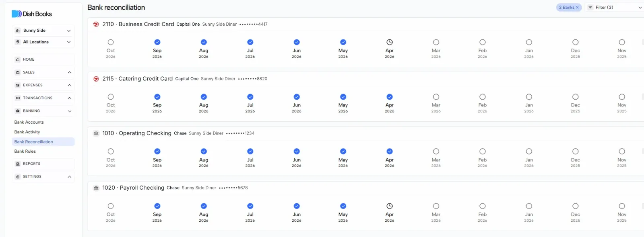Viewport: 644px width, 237px height.
Task: Toggle the Settings section chevron
Action: point(69,177)
